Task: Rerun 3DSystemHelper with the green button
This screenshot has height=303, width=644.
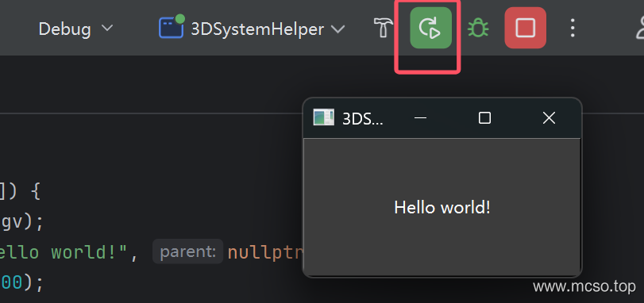Action: [431, 28]
